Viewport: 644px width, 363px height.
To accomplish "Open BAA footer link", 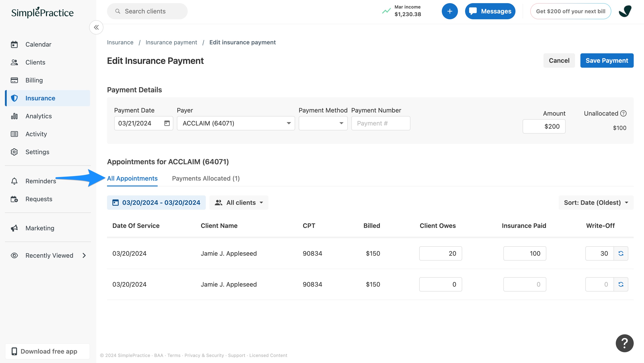I will click(x=159, y=355).
